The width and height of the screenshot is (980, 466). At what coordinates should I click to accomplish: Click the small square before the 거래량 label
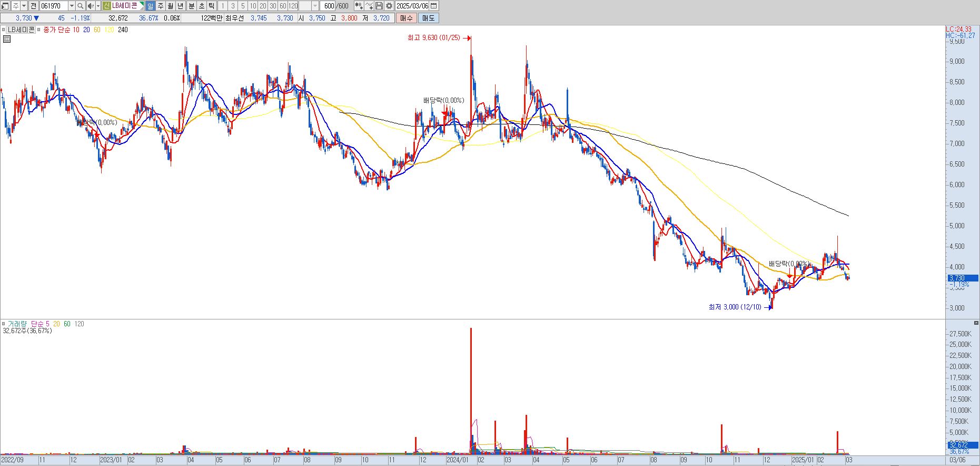pyautogui.click(x=3, y=324)
